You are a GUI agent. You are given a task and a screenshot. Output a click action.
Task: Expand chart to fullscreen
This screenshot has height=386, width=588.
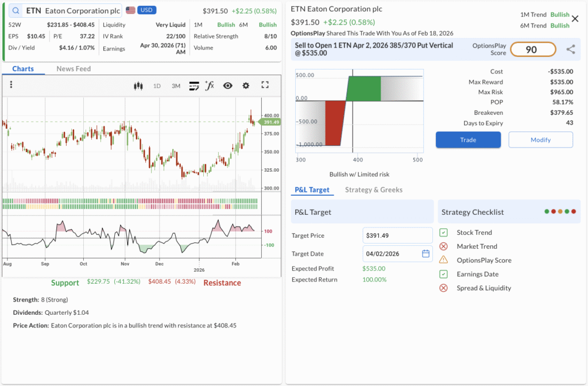[x=265, y=85]
